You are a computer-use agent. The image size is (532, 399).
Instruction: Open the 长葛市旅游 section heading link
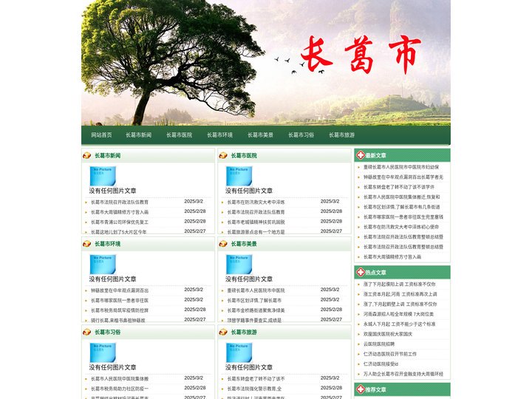coord(244,332)
